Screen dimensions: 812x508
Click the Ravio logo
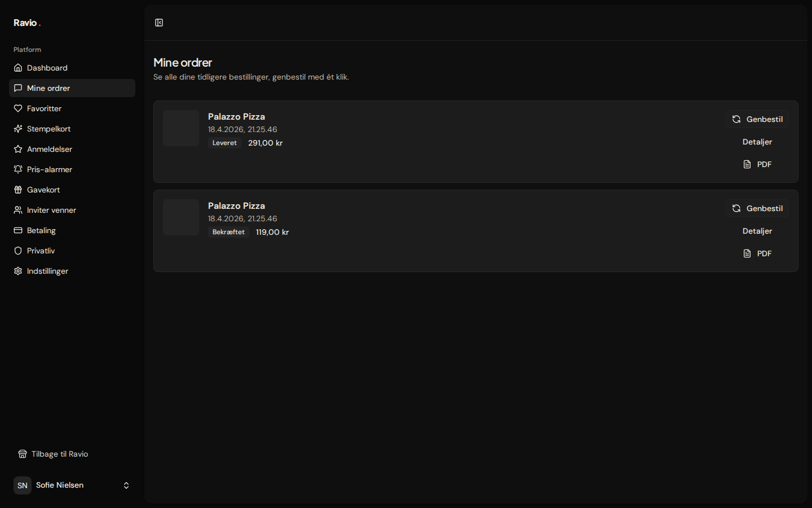click(27, 23)
